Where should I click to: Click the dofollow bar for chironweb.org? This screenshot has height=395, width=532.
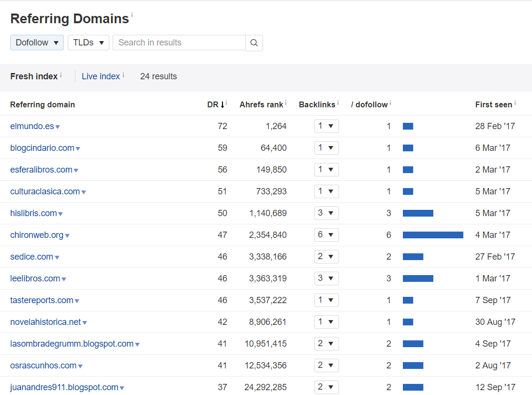coord(433,234)
